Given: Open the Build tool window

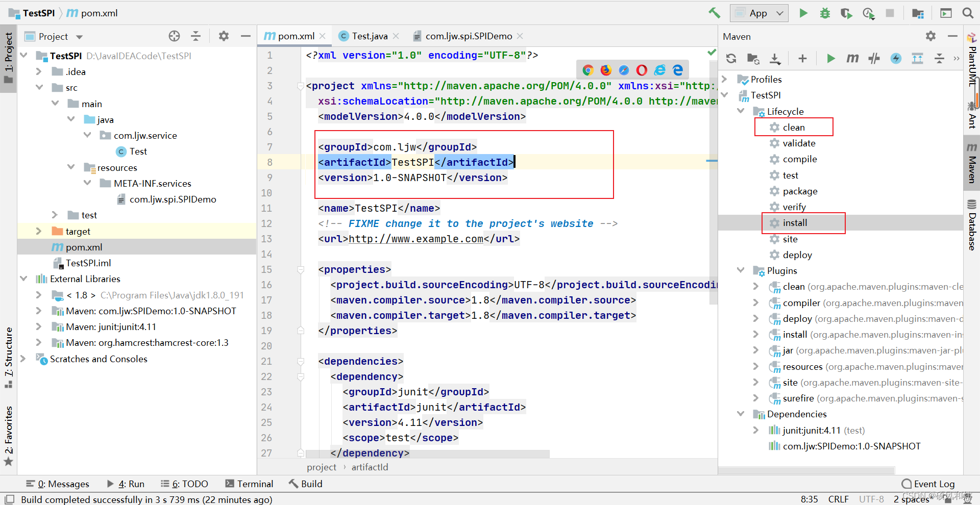Looking at the screenshot, I should [305, 484].
